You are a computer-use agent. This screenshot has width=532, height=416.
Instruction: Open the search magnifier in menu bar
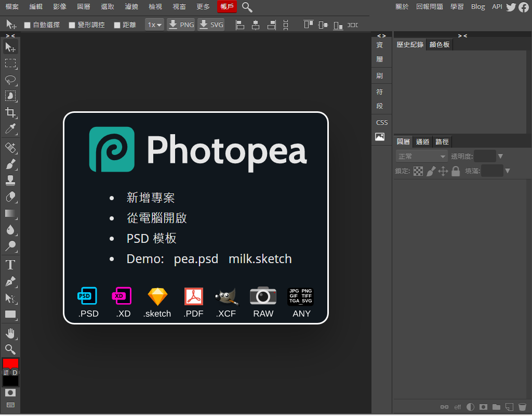tap(247, 7)
